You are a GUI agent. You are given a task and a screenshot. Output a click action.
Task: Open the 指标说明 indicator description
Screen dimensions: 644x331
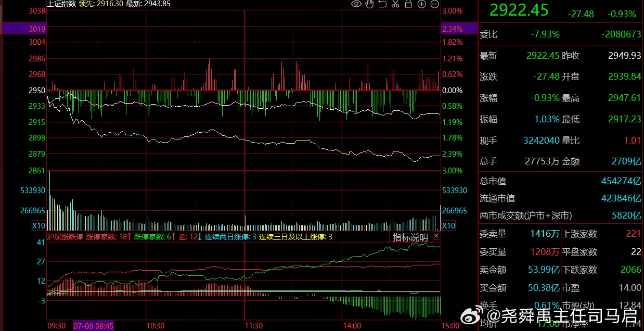(410, 237)
